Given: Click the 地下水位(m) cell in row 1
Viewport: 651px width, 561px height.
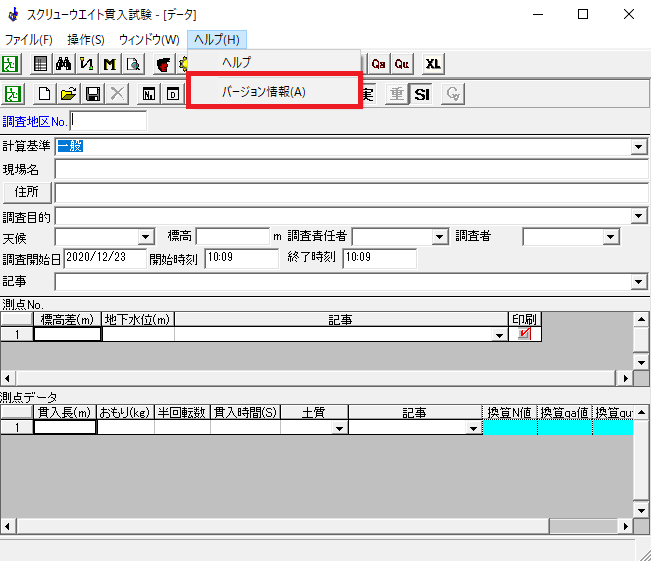Looking at the screenshot, I should (x=138, y=334).
